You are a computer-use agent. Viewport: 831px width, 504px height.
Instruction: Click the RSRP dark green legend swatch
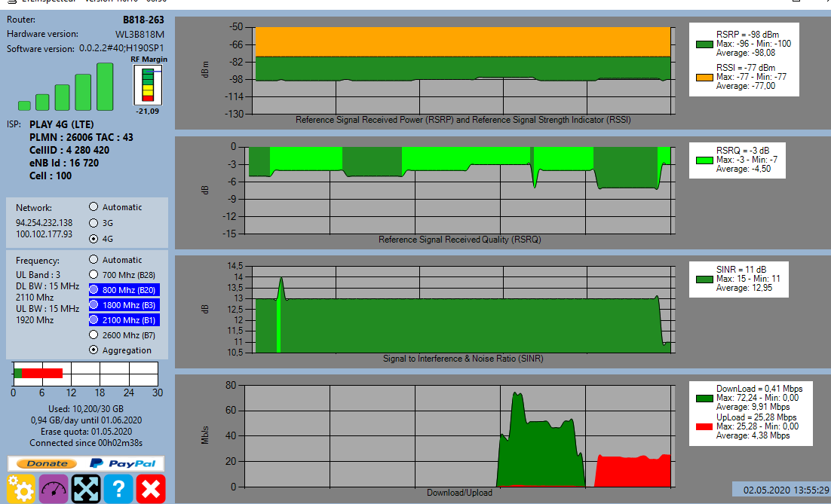(704, 44)
